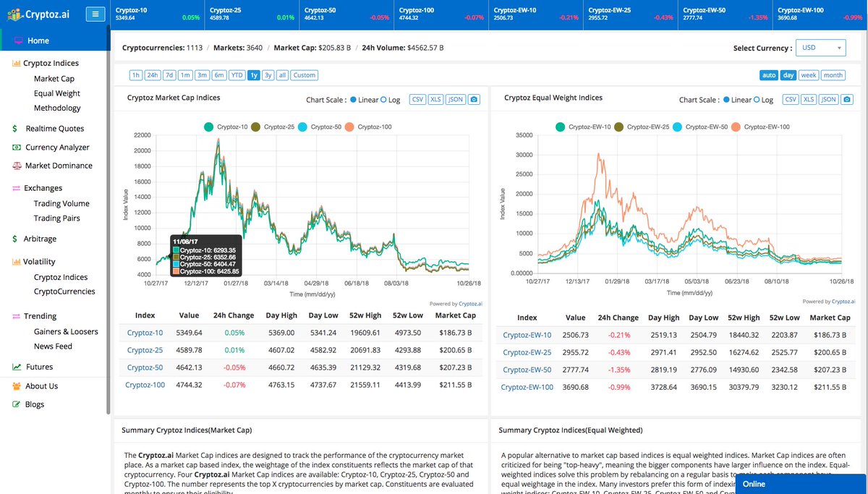Click the Exchanges arrows icon
The height and width of the screenshot is (494, 868).
(x=16, y=188)
